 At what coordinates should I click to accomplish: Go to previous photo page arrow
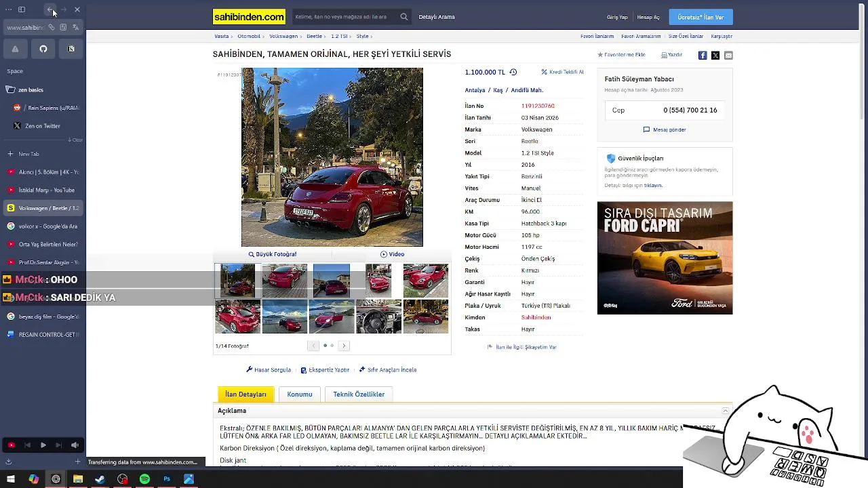click(313, 346)
